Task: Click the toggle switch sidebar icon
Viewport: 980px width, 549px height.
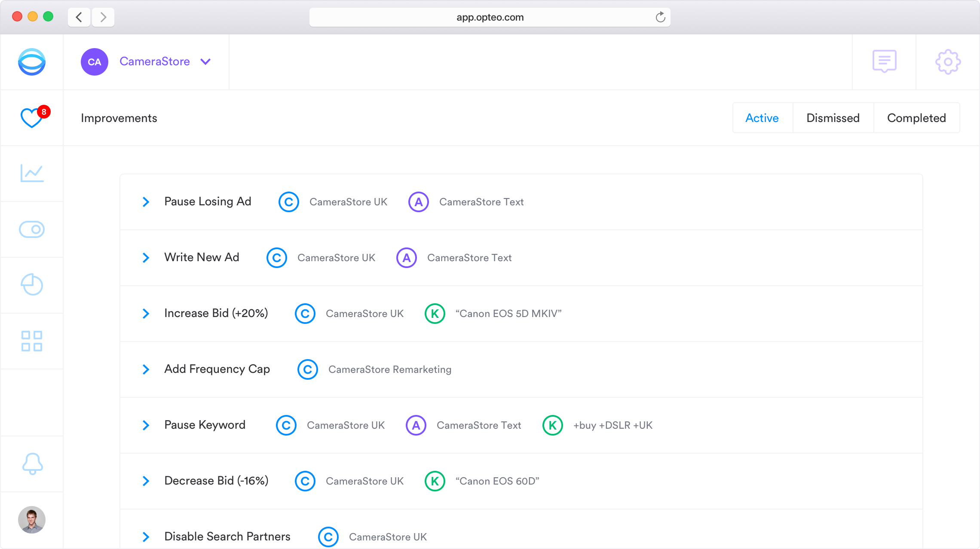Action: (x=32, y=229)
